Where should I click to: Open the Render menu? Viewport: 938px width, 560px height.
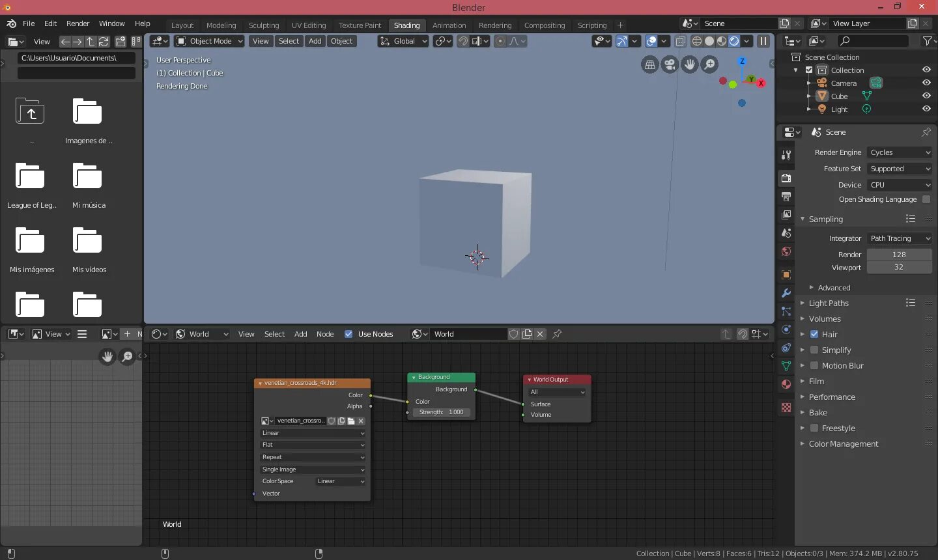78,23
